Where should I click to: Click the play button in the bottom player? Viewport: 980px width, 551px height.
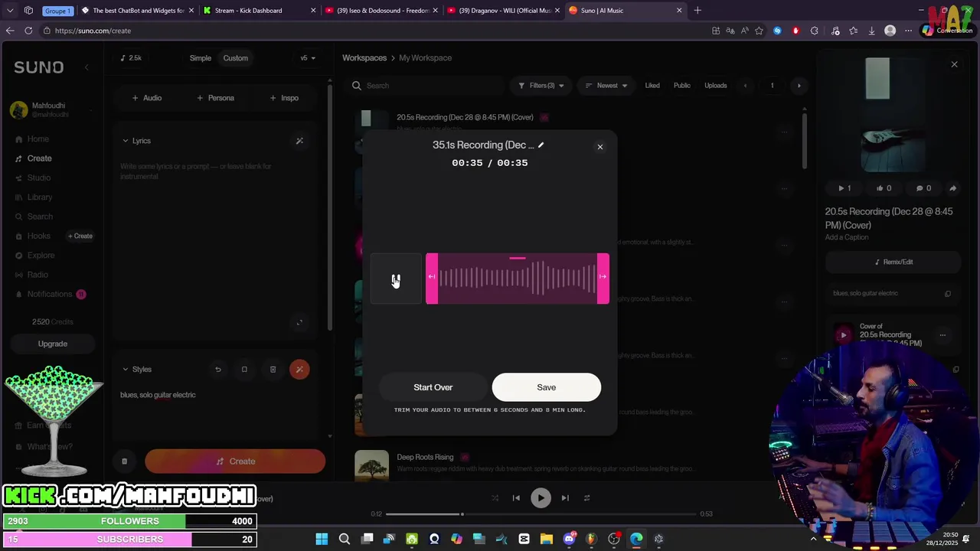(541, 498)
